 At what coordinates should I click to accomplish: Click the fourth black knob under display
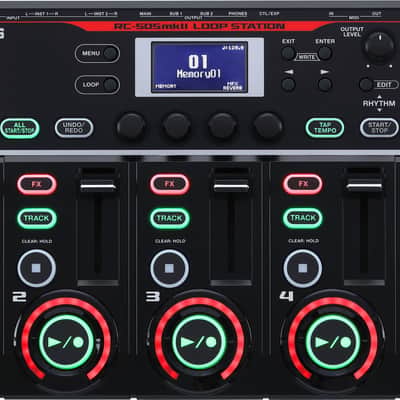(x=268, y=126)
